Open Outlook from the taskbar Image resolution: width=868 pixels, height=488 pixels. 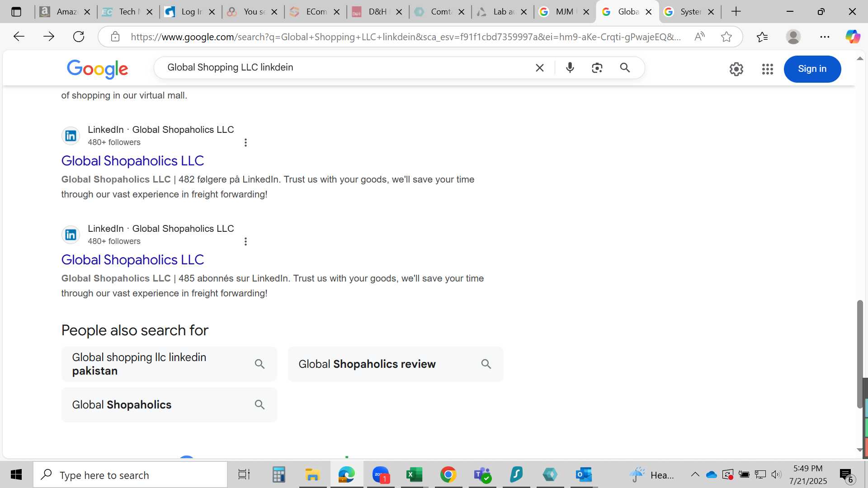[584, 474]
